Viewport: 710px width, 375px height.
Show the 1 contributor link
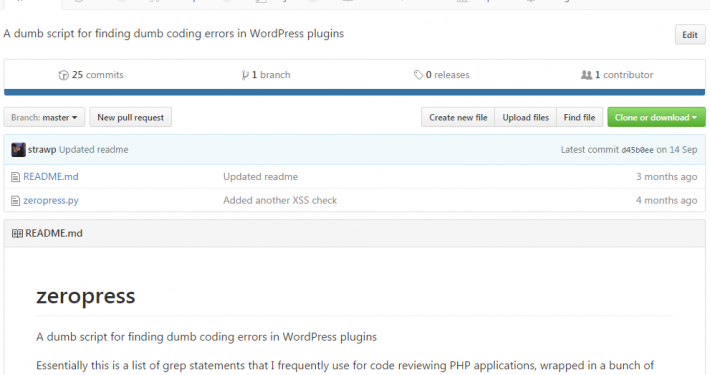pyautogui.click(x=617, y=75)
